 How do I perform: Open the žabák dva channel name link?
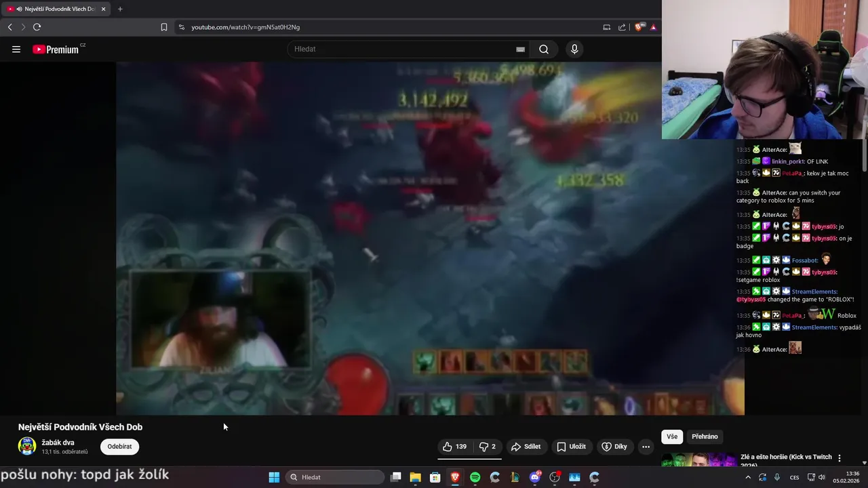pos(58,443)
